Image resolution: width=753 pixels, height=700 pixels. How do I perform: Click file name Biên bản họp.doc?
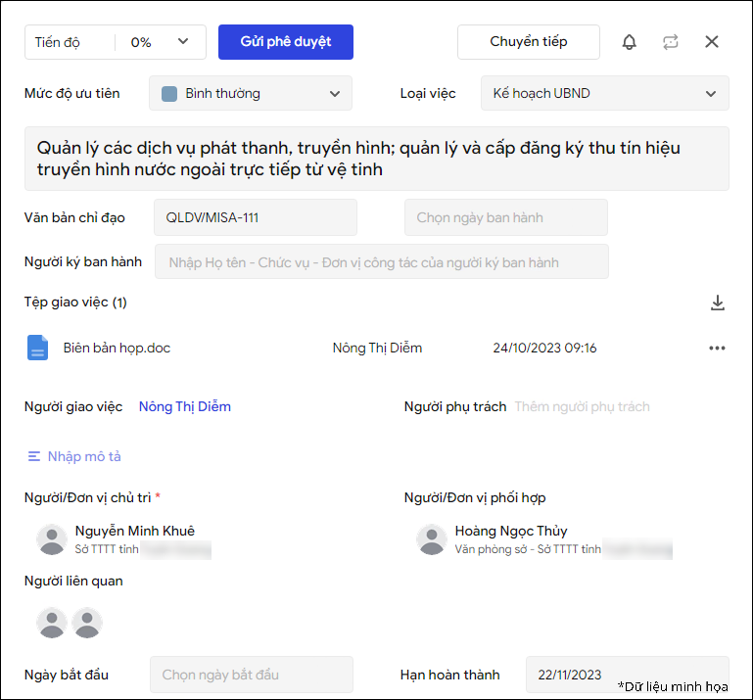pyautogui.click(x=117, y=348)
